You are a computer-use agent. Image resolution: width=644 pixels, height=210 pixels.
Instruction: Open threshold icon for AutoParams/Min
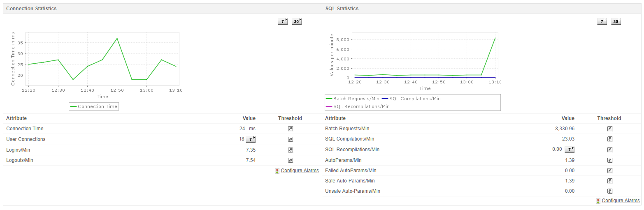(x=610, y=160)
